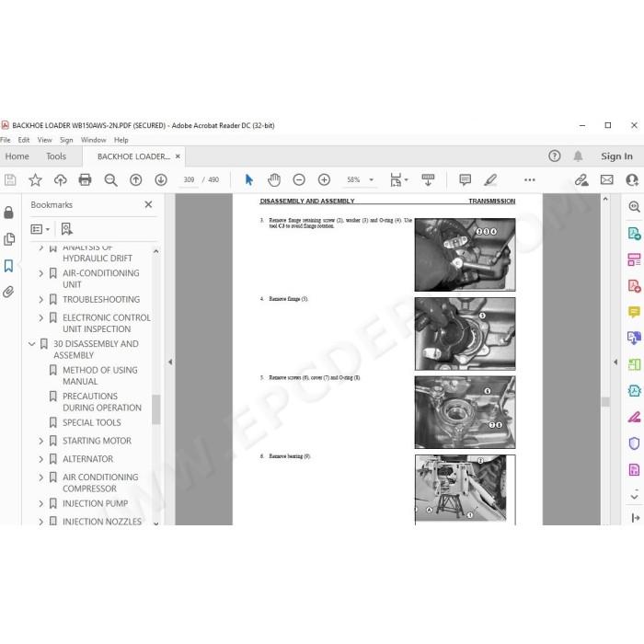The width and height of the screenshot is (644, 644).
Task: Click the Save file icon
Action: [x=10, y=180]
